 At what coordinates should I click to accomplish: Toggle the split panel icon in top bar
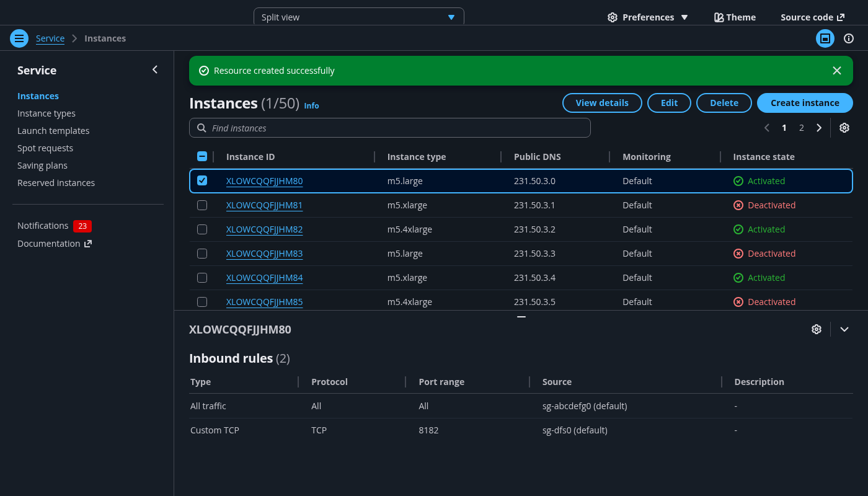coord(825,38)
